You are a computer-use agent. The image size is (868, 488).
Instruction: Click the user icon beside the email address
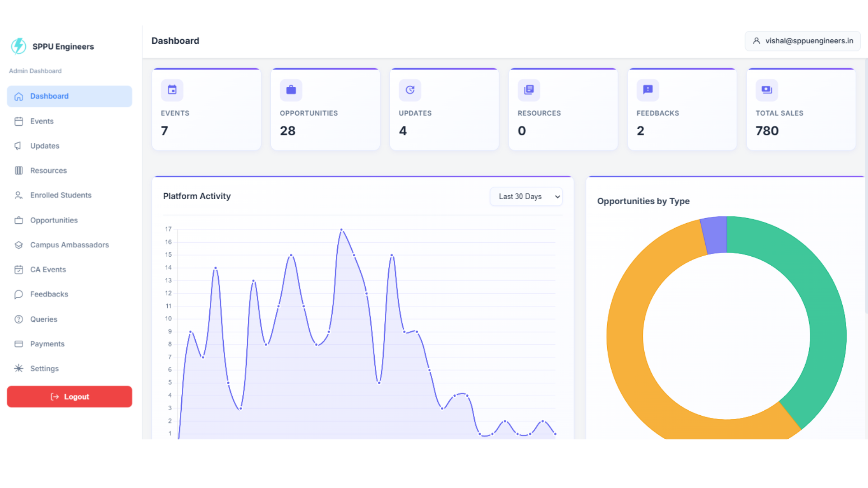[x=756, y=41]
